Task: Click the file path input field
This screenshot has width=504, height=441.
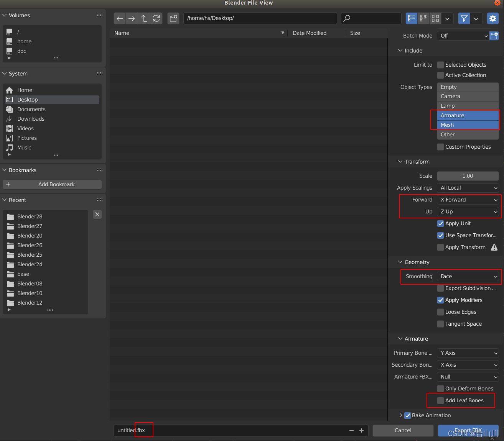Action: pos(260,18)
